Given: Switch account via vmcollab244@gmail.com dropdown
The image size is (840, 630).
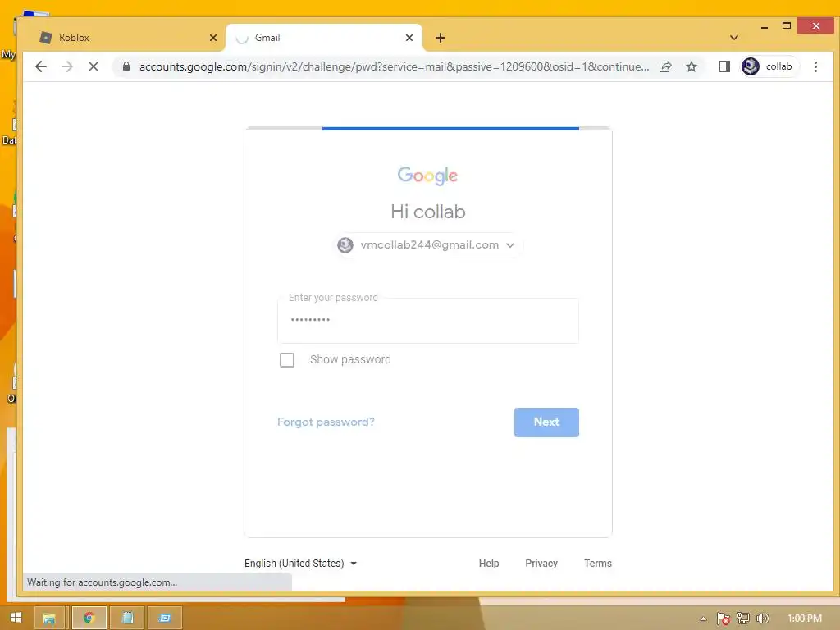Looking at the screenshot, I should pyautogui.click(x=428, y=244).
